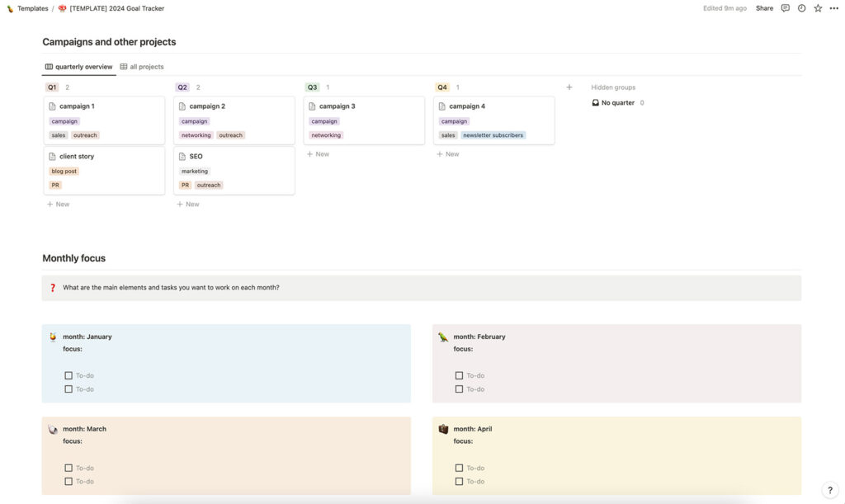Expand the Hidden groups section
This screenshot has width=845, height=504.
click(x=613, y=87)
